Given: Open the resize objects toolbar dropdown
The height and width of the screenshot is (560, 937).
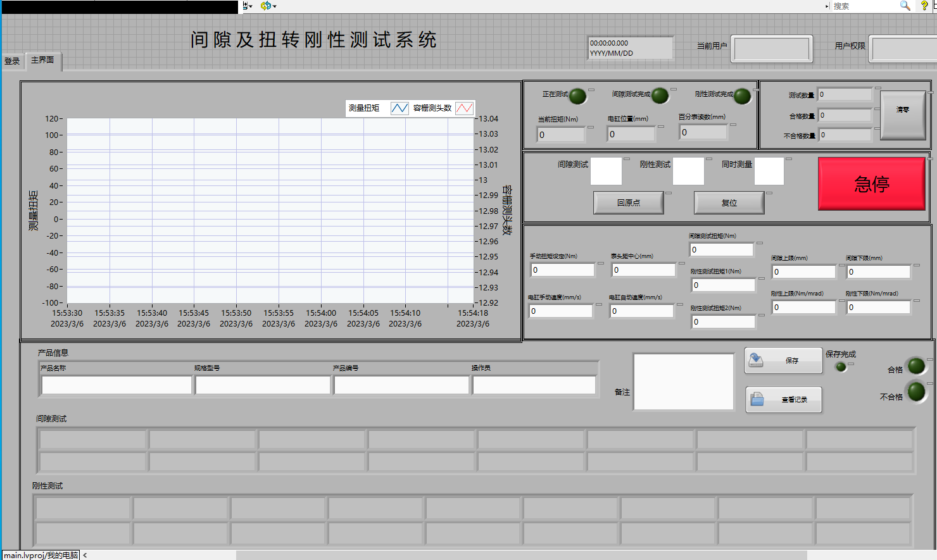Looking at the screenshot, I should [248, 6].
